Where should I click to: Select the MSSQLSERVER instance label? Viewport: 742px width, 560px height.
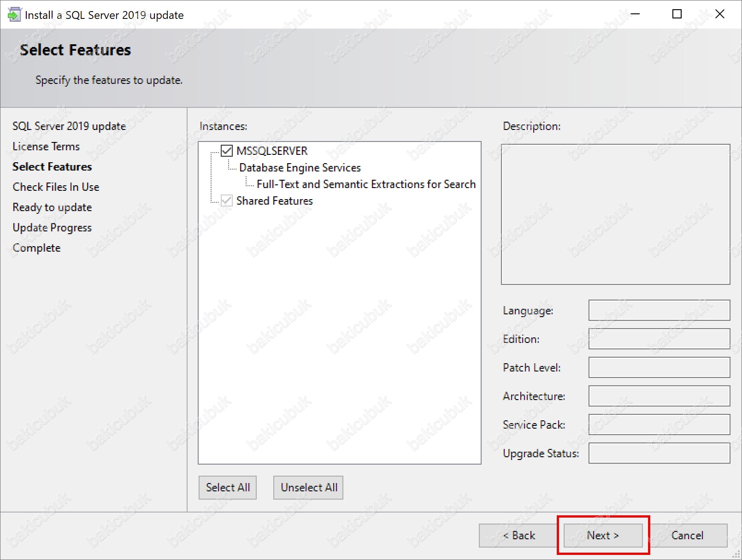point(272,151)
